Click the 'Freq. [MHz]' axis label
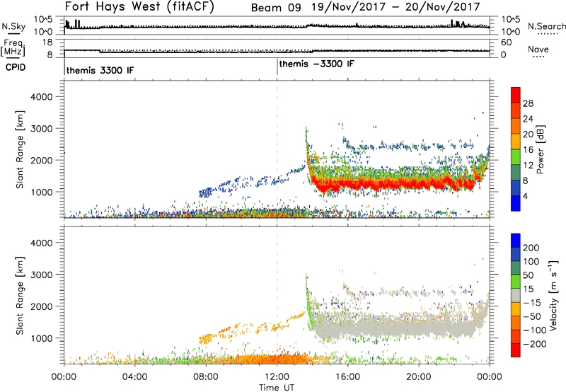 [13, 48]
